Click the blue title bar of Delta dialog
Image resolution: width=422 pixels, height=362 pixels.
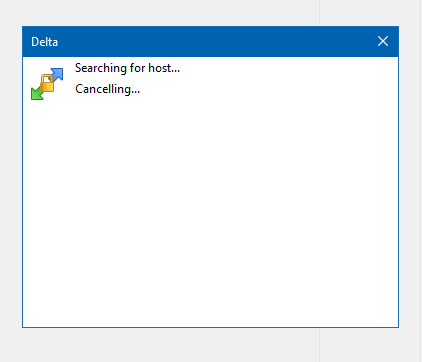(x=210, y=42)
